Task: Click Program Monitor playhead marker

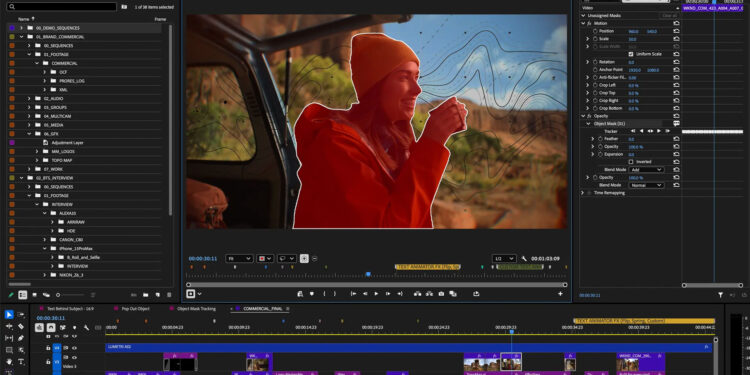Action: [368, 274]
